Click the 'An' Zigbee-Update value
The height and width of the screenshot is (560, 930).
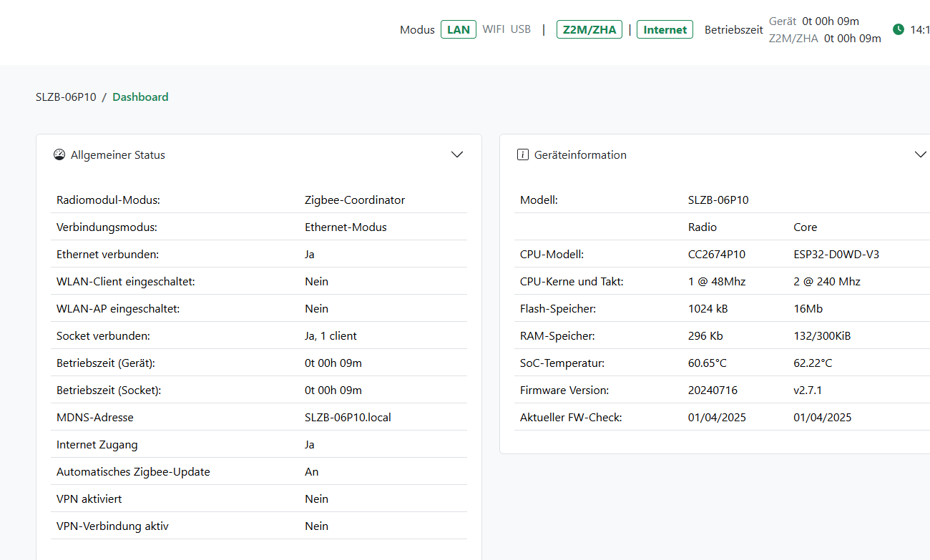pos(312,472)
